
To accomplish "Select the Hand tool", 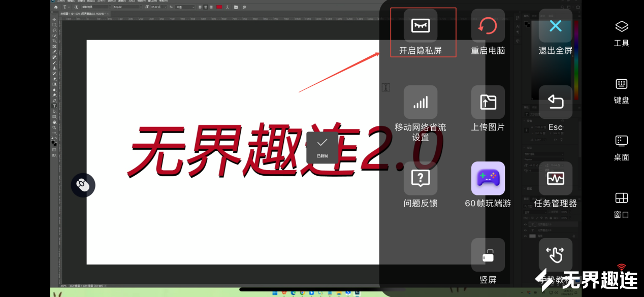I will [x=54, y=121].
